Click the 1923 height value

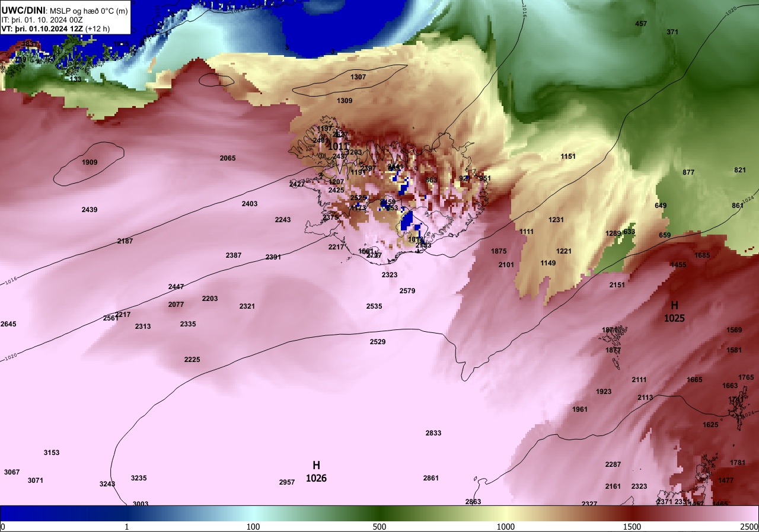604,392
